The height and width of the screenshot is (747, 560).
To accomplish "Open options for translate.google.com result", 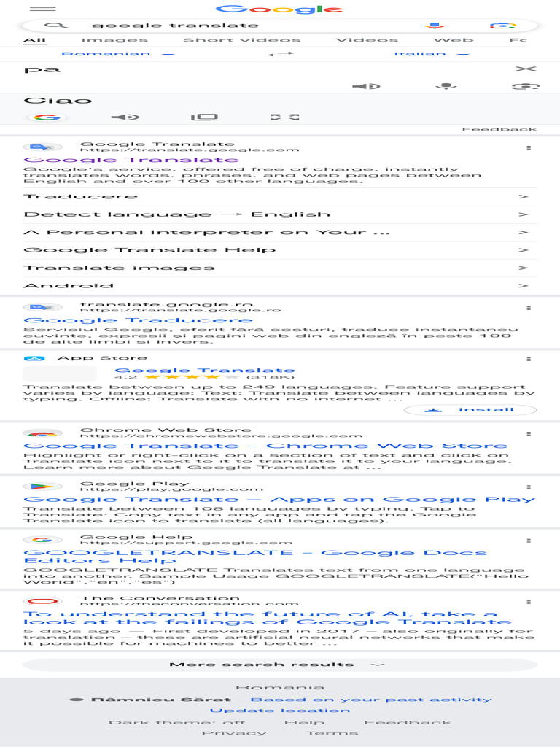I will 529,147.
